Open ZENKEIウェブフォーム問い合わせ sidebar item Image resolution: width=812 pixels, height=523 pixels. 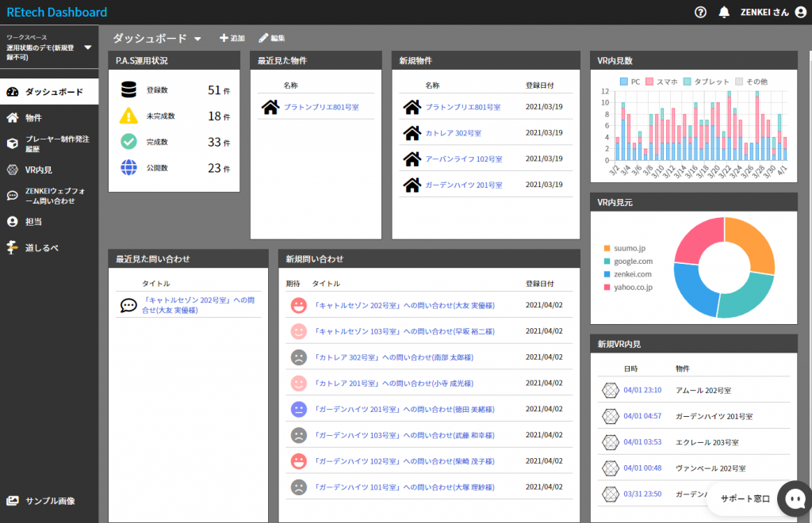[49, 196]
